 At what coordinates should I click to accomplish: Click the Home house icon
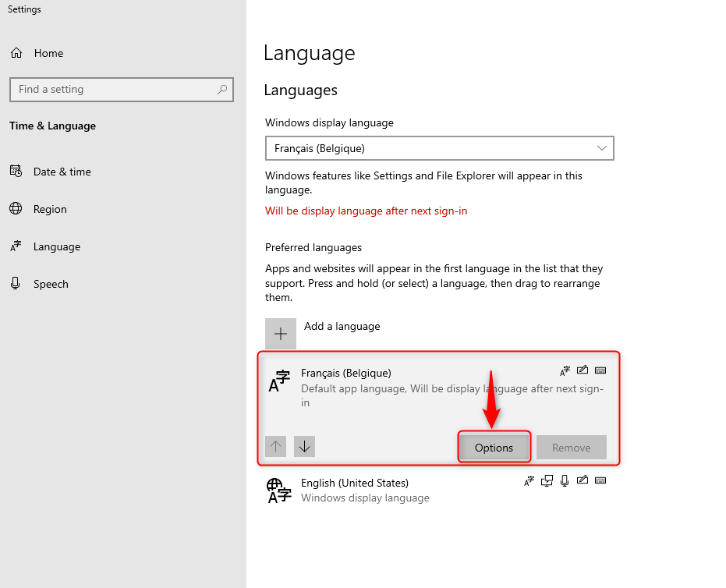16,53
